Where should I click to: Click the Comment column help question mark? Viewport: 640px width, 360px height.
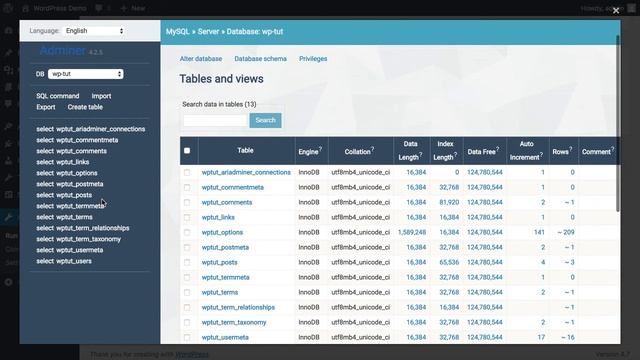[612, 149]
